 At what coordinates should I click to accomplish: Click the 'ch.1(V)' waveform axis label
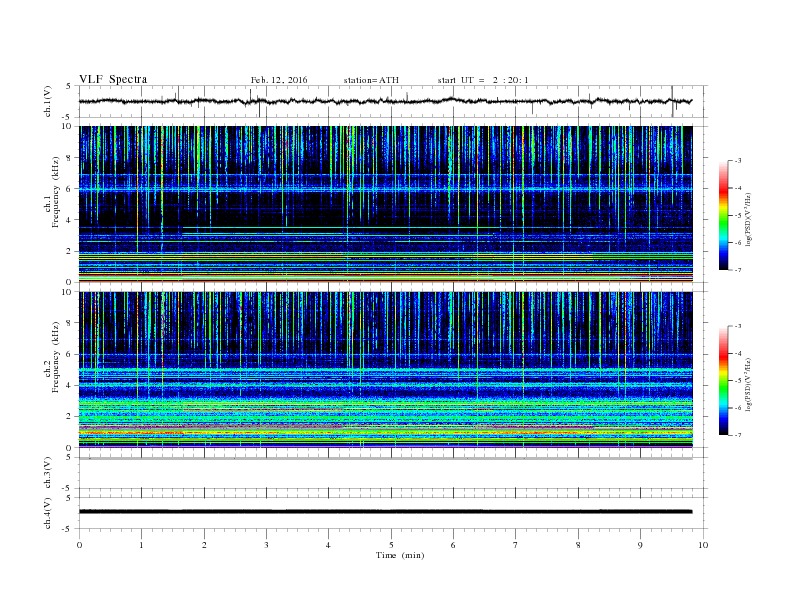[x=47, y=101]
